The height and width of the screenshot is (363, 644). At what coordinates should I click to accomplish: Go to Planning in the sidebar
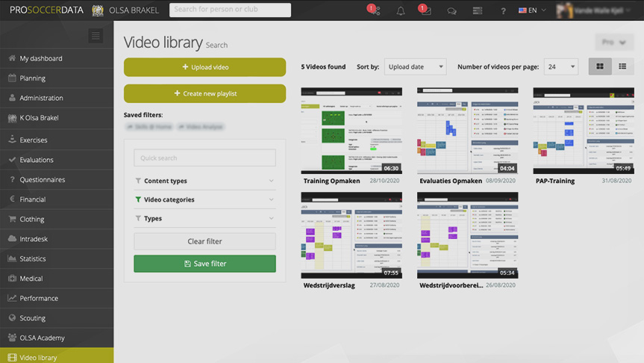pos(32,78)
